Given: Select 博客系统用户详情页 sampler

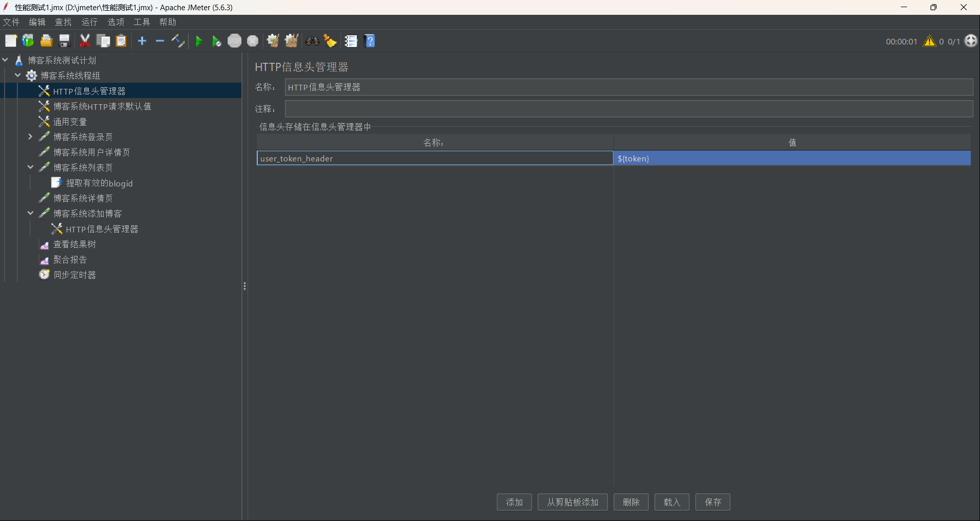Looking at the screenshot, I should coord(91,152).
